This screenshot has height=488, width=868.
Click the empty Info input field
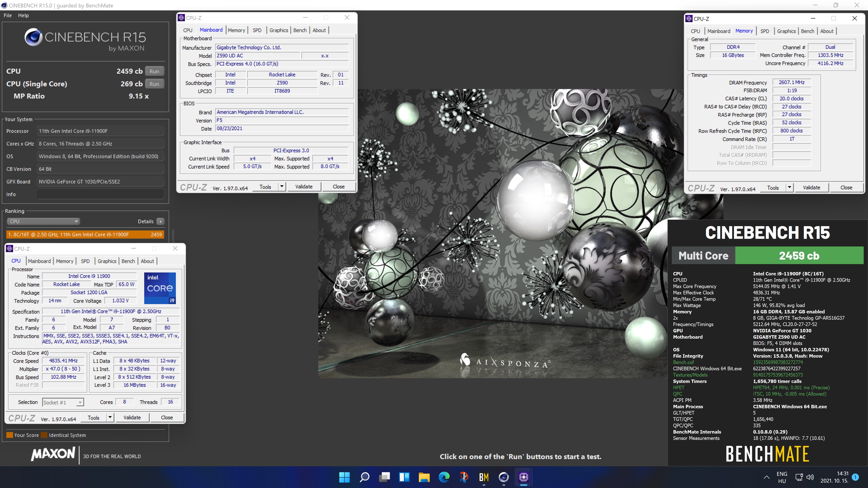(x=100, y=194)
